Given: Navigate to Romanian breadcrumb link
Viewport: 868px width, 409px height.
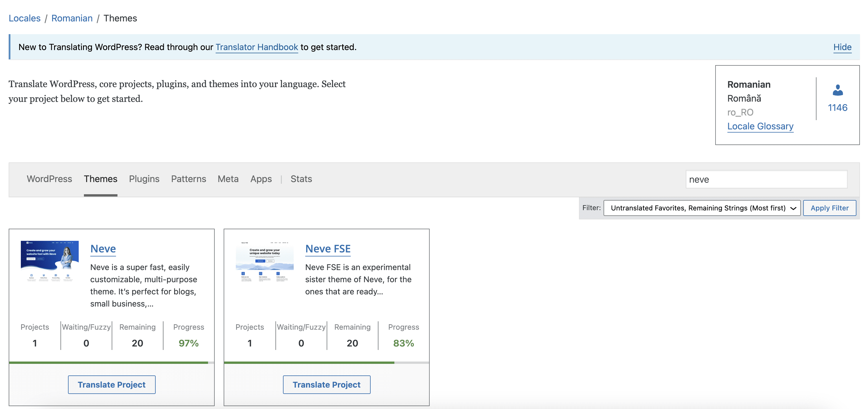Looking at the screenshot, I should (72, 18).
